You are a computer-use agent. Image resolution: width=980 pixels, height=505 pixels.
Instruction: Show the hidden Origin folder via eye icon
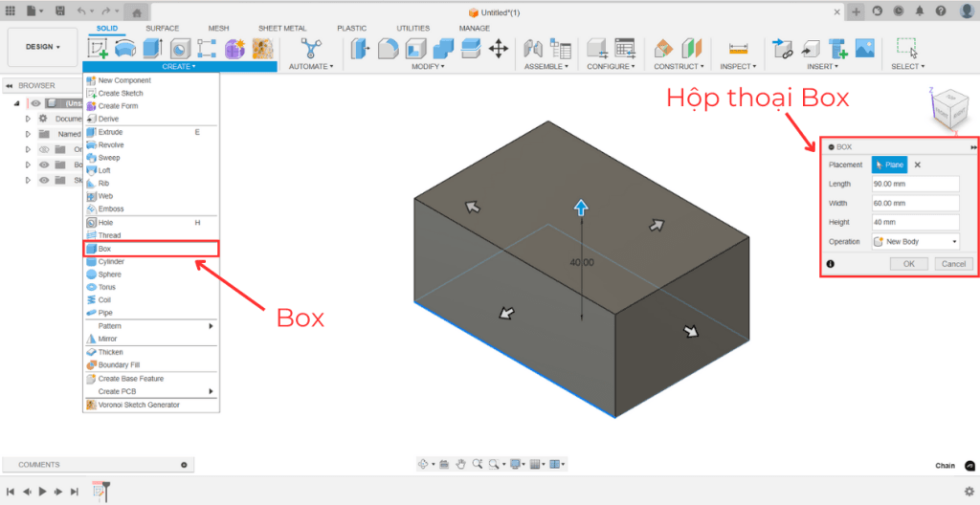pos(43,149)
